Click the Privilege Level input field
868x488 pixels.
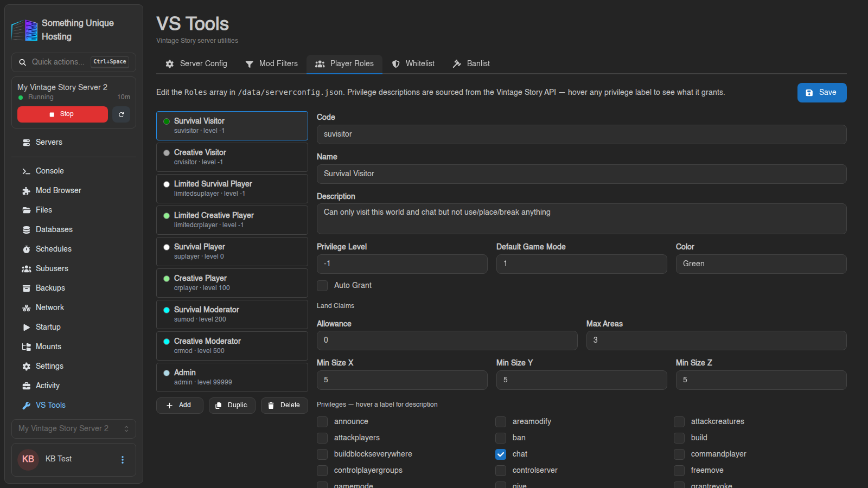[x=402, y=264]
